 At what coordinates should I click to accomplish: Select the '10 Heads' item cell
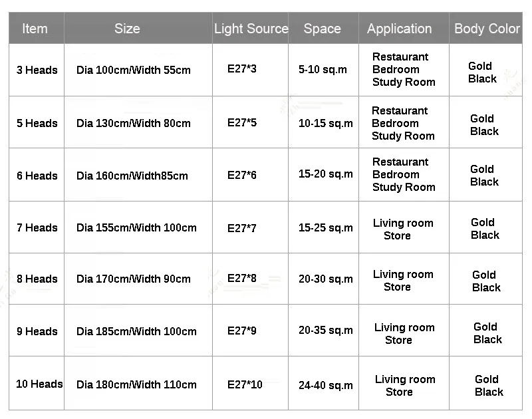tap(37, 384)
